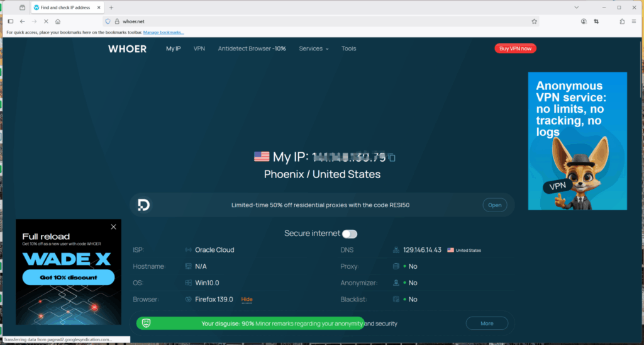Click the whoer.net address bar
This screenshot has height=345, width=644.
point(320,21)
